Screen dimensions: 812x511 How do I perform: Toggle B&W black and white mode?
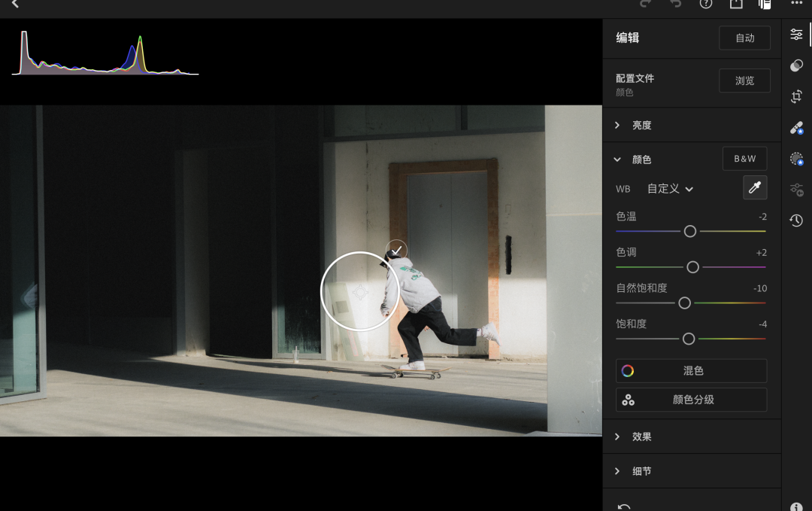[x=744, y=159]
